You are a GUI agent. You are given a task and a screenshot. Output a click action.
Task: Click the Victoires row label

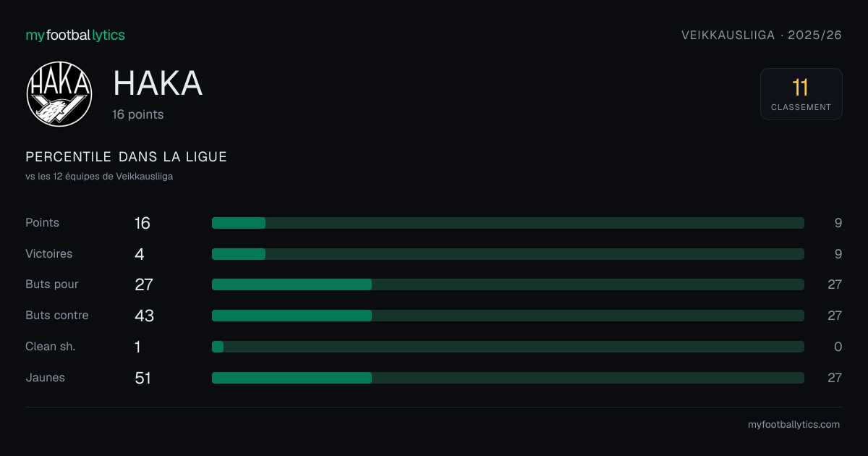(48, 254)
